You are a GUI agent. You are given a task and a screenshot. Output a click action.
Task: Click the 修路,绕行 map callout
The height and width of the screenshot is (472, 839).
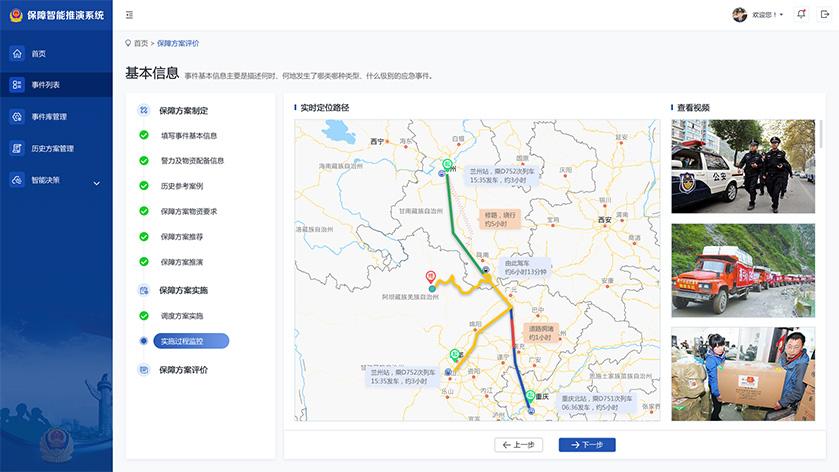click(500, 219)
